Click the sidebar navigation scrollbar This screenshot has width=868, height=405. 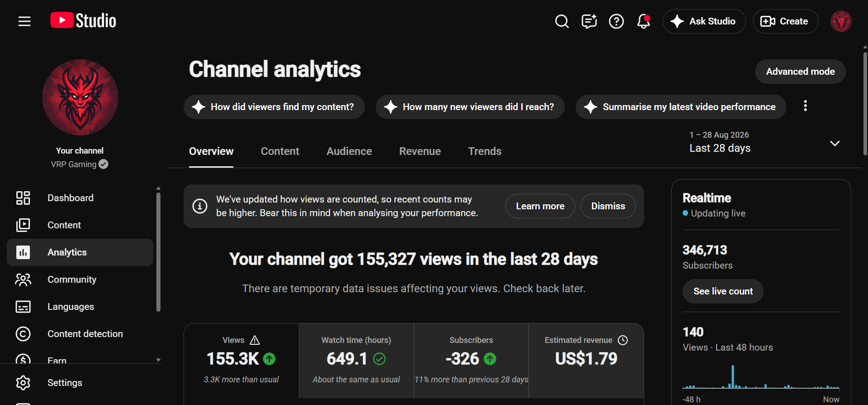point(158,252)
